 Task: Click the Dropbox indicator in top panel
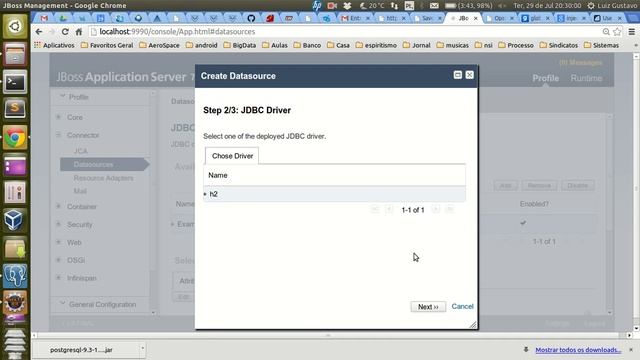click(x=347, y=5)
